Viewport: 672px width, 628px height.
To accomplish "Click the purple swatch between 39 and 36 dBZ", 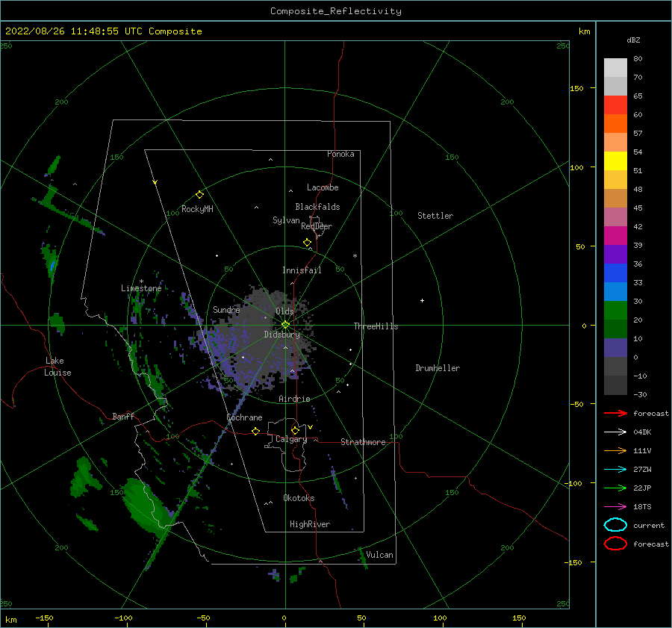I will point(615,255).
